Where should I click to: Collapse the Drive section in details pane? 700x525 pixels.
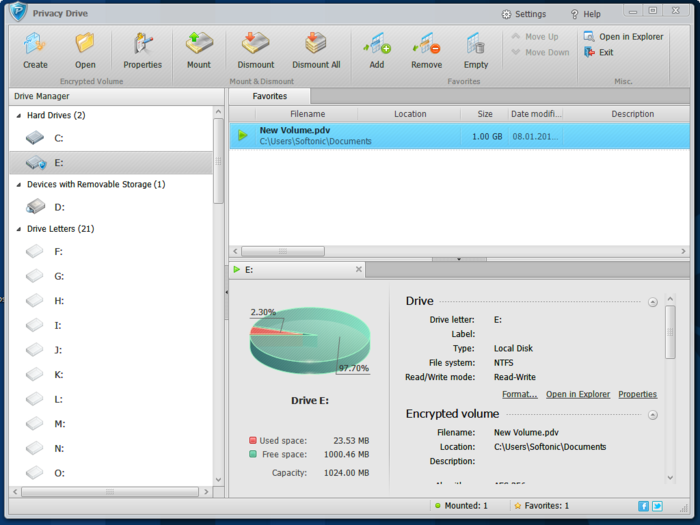click(652, 302)
